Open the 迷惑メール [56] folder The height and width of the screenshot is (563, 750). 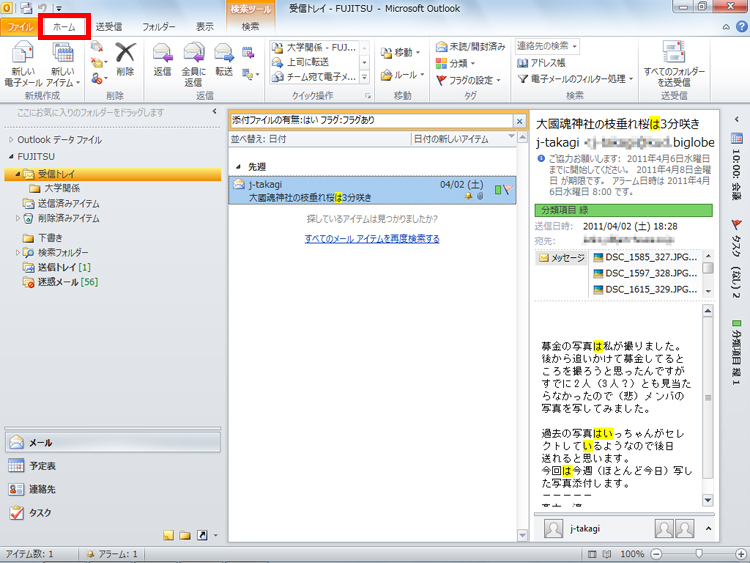coord(67,282)
